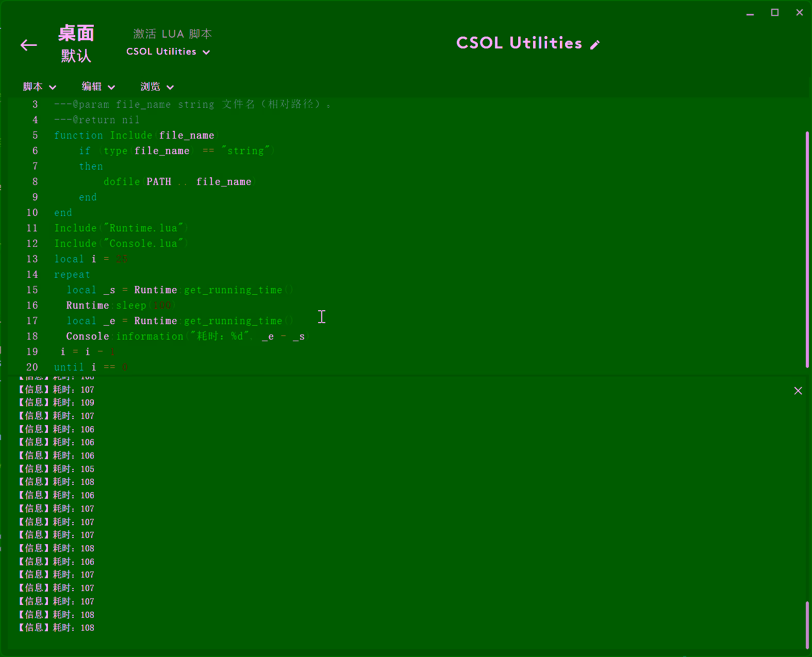Click the 默认 profile subtitle

pos(76,56)
